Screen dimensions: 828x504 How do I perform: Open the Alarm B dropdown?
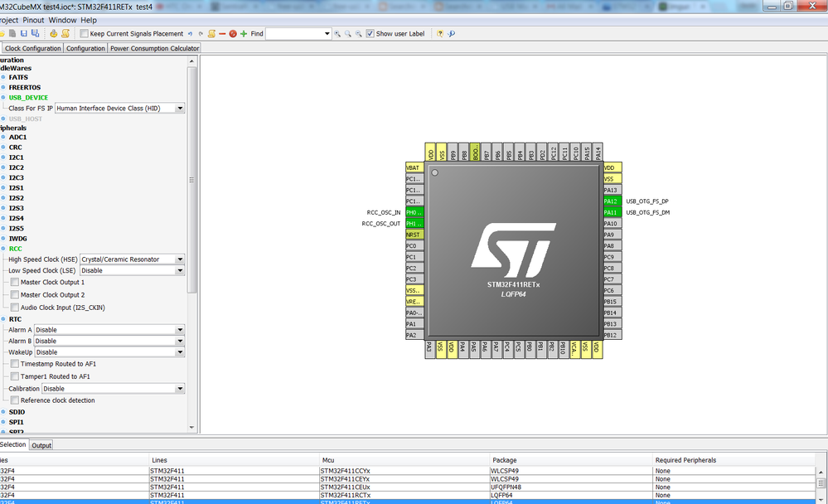pos(109,341)
